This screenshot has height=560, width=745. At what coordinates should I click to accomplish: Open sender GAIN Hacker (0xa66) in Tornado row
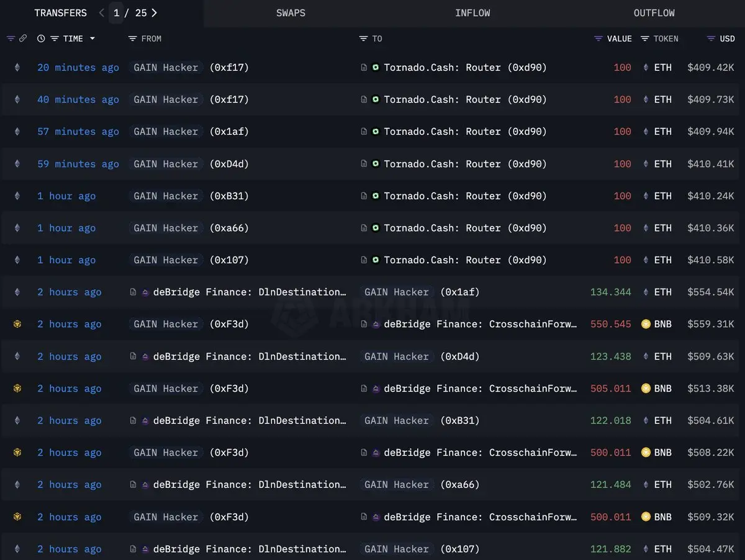(189, 228)
